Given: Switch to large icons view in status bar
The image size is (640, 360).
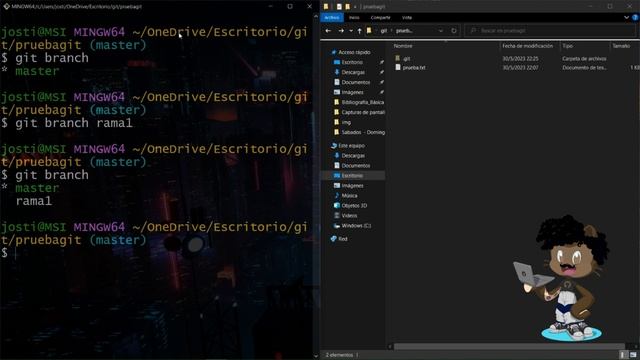Looking at the screenshot, I should click(633, 355).
